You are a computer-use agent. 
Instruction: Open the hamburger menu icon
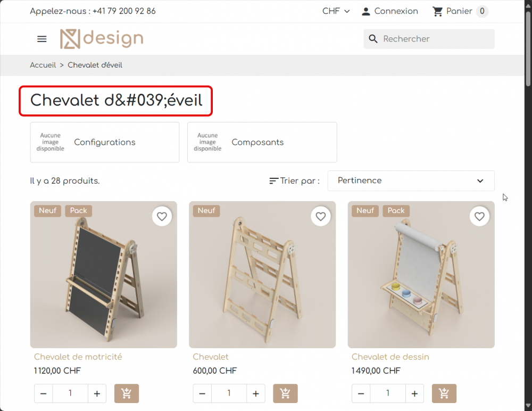(x=41, y=39)
